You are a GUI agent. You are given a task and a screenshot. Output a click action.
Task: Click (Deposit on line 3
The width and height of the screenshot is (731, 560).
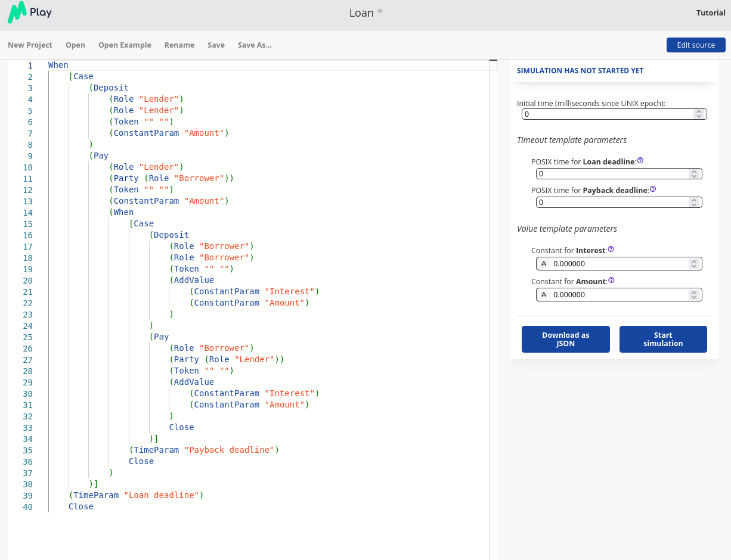tap(109, 88)
